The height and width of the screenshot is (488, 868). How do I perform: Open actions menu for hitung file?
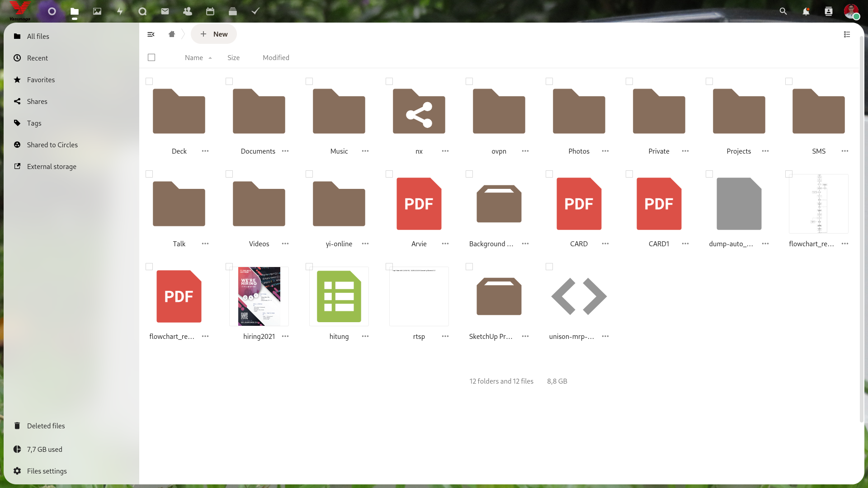tap(365, 336)
